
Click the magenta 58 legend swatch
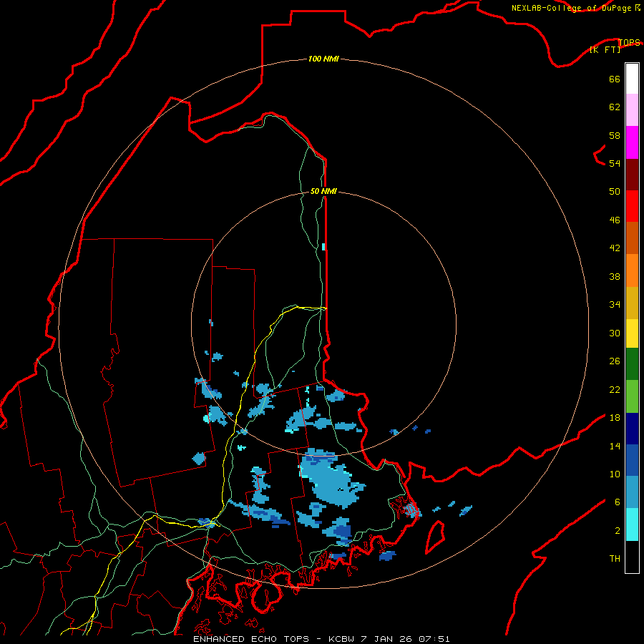coord(632,142)
